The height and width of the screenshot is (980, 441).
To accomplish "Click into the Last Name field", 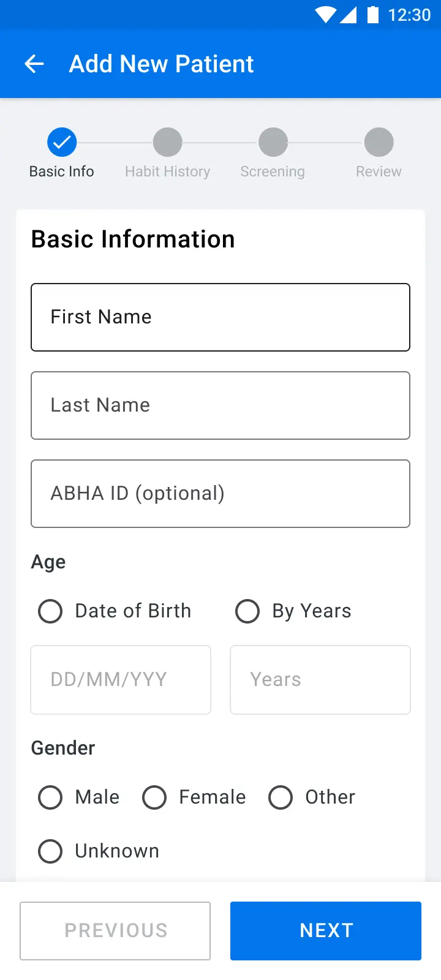I will (x=221, y=405).
